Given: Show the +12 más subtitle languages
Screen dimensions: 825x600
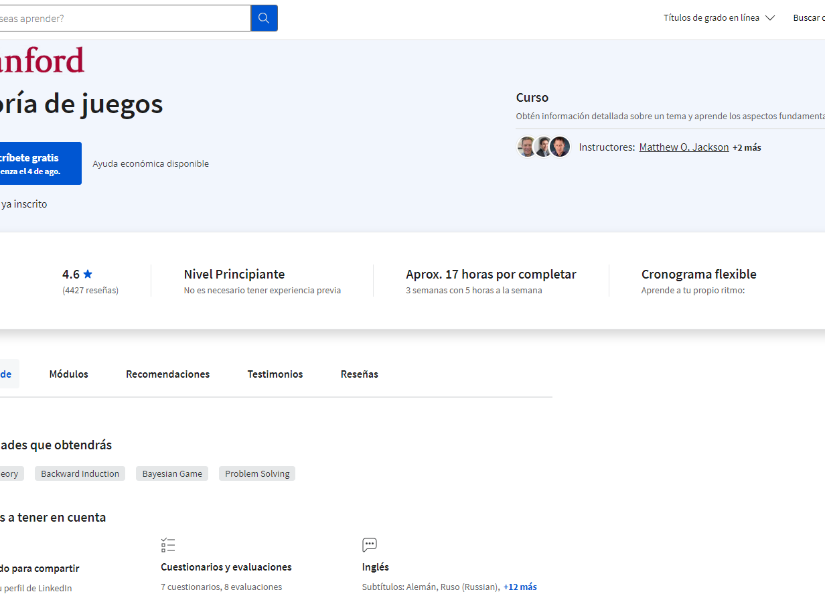Looking at the screenshot, I should coord(520,587).
